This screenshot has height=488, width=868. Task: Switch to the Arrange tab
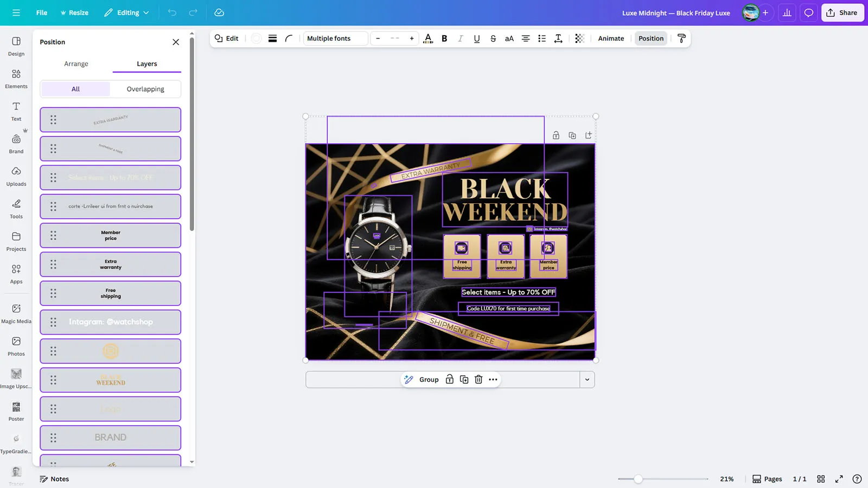[x=76, y=63]
